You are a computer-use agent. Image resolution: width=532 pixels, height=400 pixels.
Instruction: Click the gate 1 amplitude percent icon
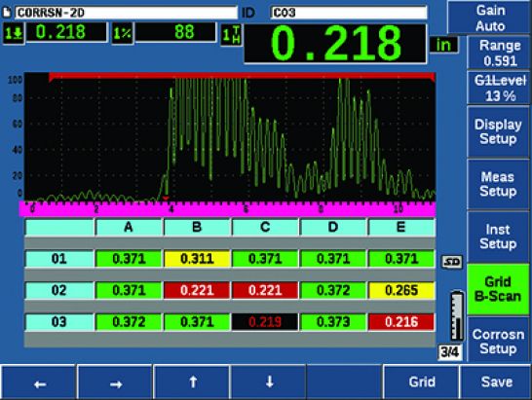click(122, 33)
